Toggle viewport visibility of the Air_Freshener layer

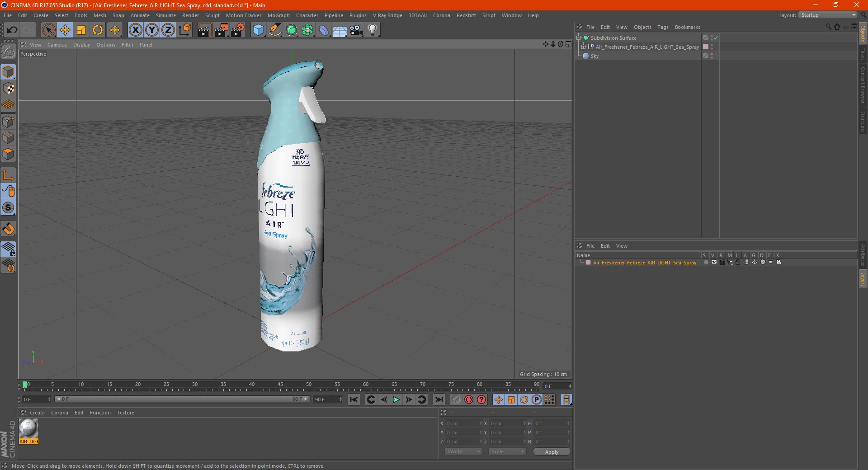[x=713, y=263]
